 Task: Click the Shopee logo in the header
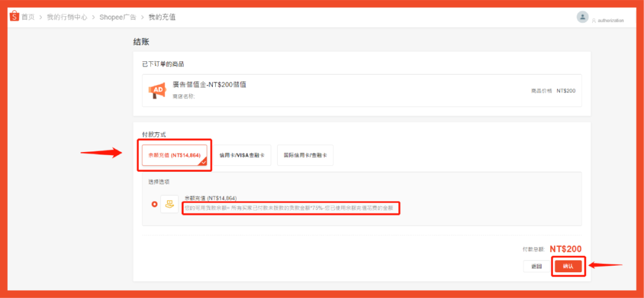click(x=14, y=17)
